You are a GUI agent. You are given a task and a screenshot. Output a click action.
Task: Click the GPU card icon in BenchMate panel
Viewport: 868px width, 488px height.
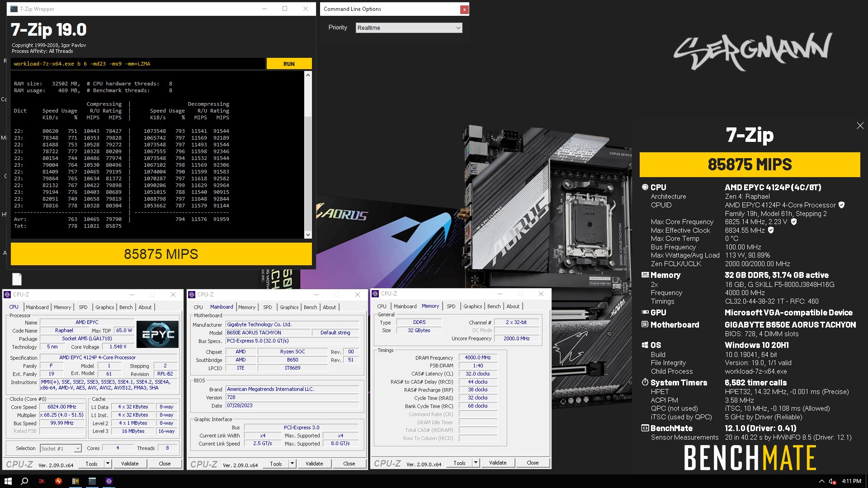coord(645,312)
